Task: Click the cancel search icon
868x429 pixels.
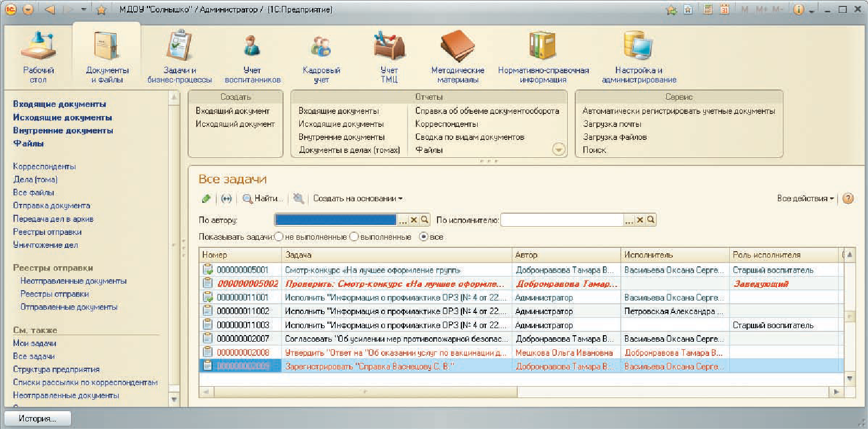Action: tap(298, 199)
